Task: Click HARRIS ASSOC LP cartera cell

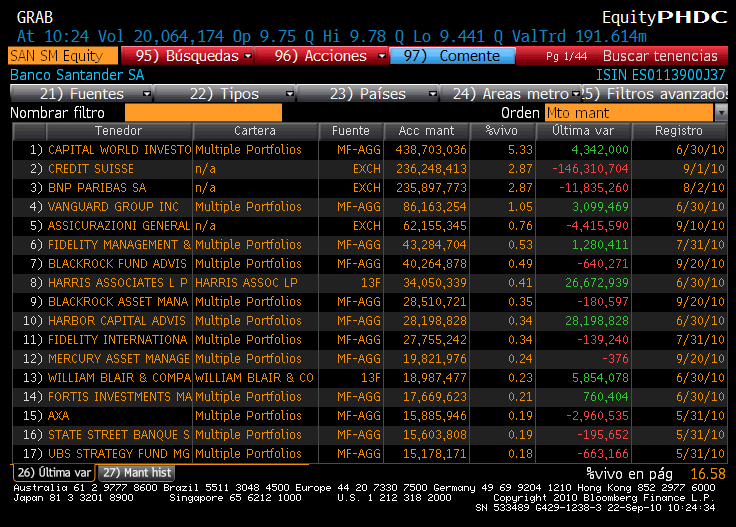Action: coord(246,283)
